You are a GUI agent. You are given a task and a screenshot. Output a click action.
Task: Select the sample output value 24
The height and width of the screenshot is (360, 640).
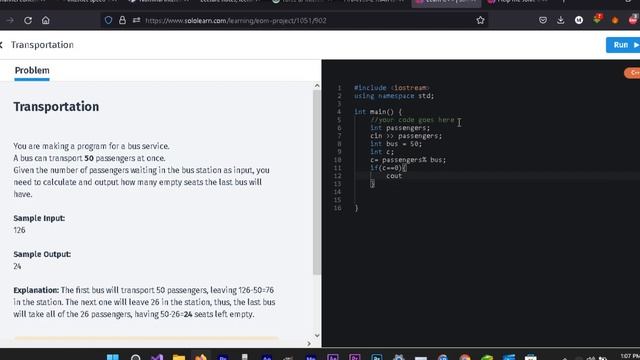[x=17, y=266]
